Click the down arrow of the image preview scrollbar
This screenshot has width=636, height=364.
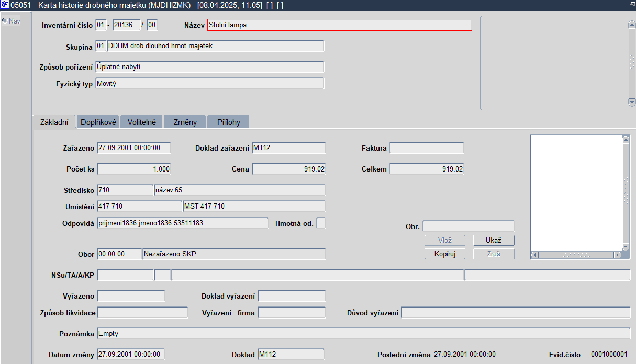point(626,247)
